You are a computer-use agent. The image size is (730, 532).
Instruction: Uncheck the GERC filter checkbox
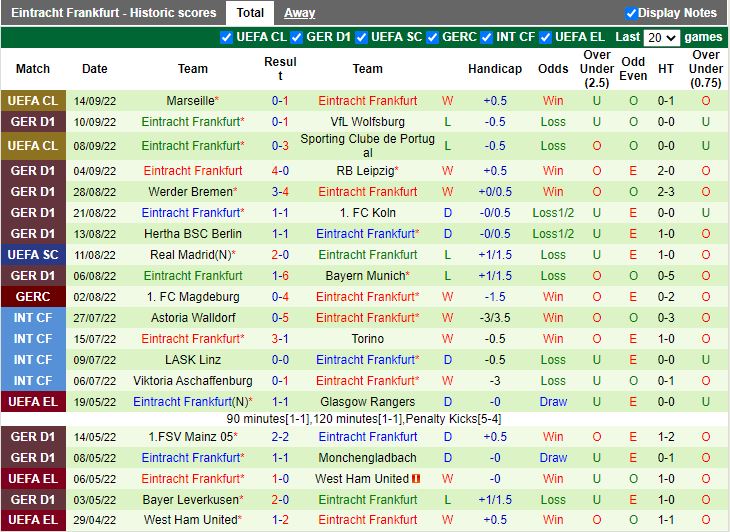(x=432, y=37)
